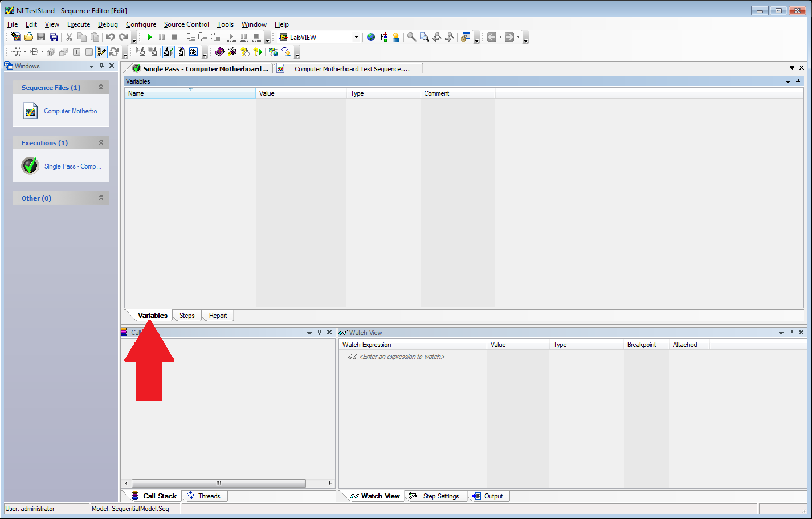Click the Terminate (stop) square icon
Screen dimensions: 812x519
(174, 37)
